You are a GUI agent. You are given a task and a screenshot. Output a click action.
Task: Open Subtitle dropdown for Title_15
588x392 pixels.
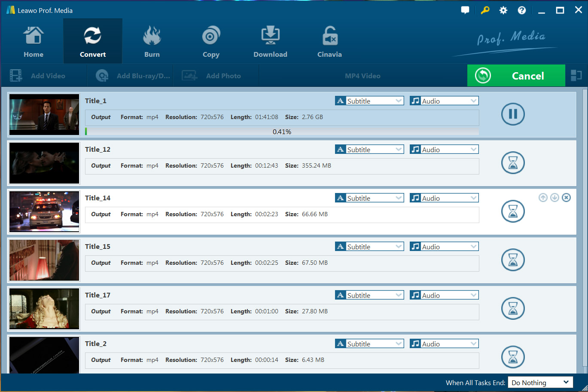pyautogui.click(x=369, y=247)
